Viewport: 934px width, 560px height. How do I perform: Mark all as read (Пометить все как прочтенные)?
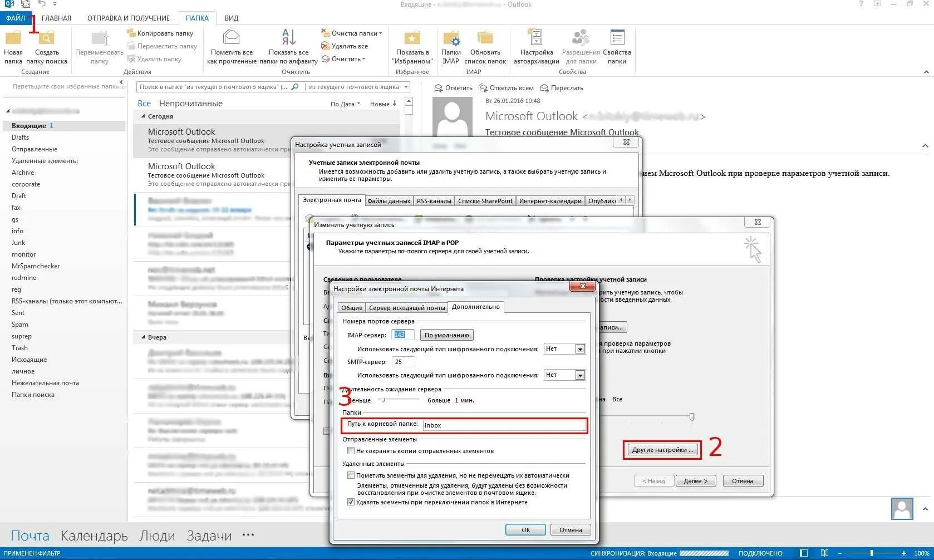pos(232,48)
